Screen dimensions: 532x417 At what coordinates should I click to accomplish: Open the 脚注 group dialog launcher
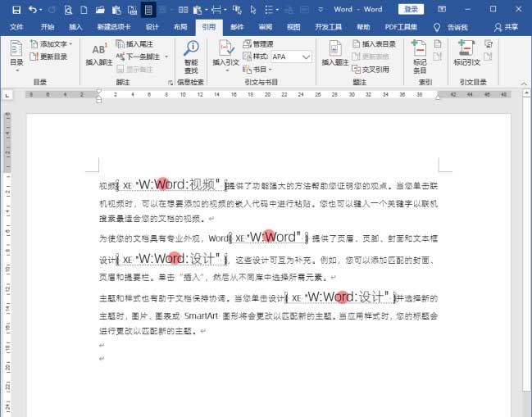[x=171, y=83]
